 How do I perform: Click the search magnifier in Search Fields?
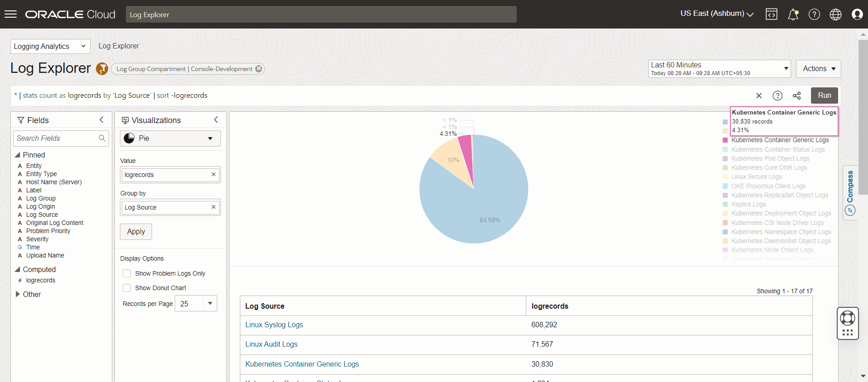[102, 138]
